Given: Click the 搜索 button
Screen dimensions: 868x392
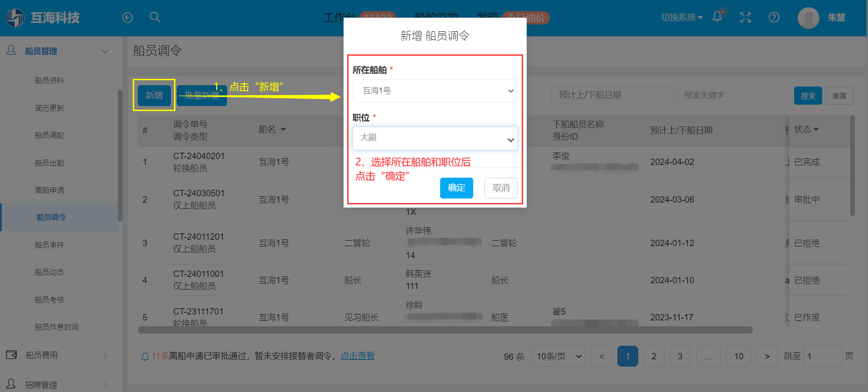Looking at the screenshot, I should click(808, 96).
